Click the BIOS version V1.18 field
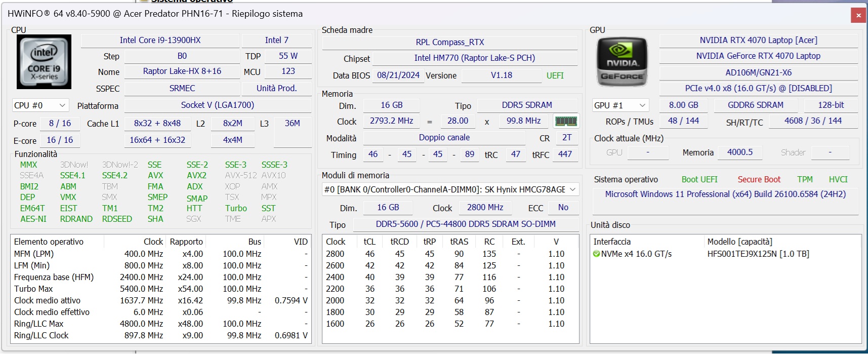The height and width of the screenshot is (354, 868). pos(501,75)
